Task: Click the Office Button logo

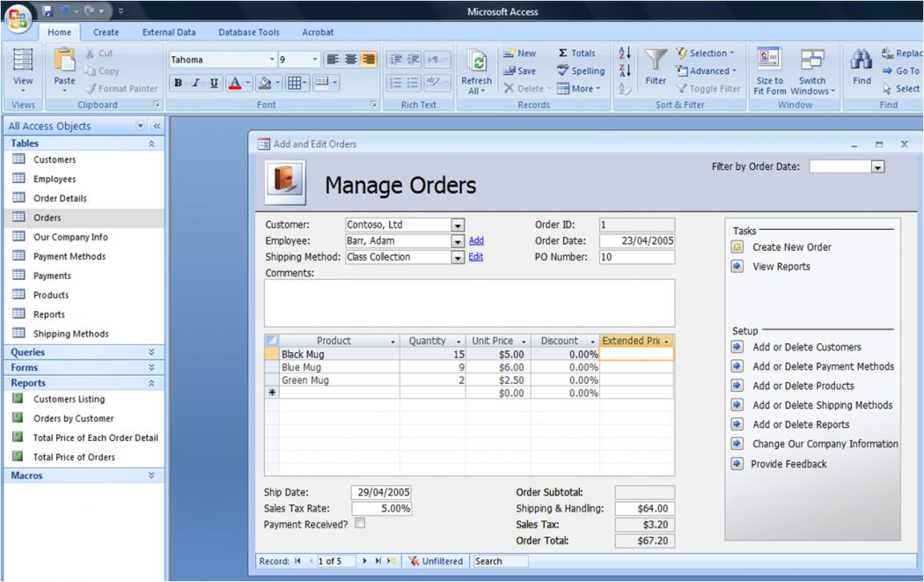Action: coord(18,18)
